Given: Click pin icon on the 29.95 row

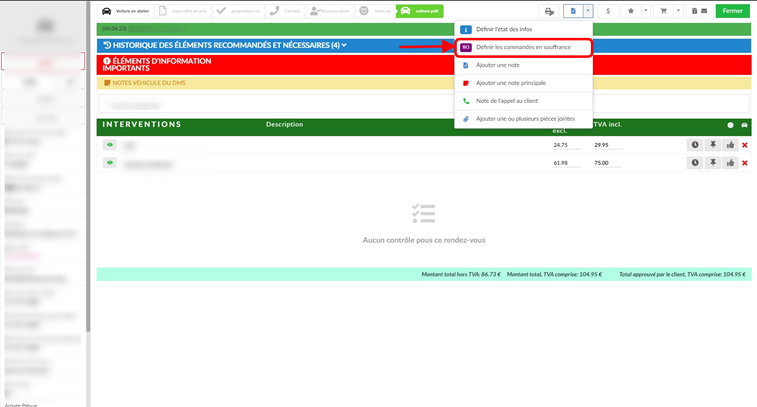Looking at the screenshot, I should point(713,145).
